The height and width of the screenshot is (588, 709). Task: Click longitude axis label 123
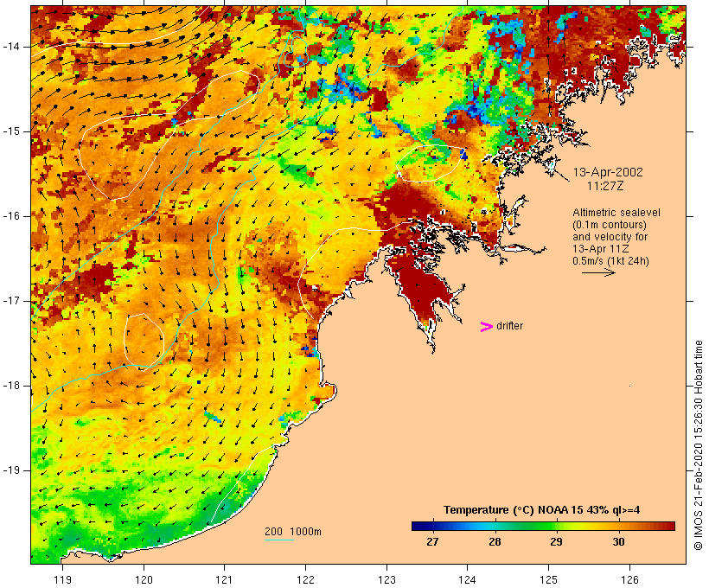tap(386, 579)
